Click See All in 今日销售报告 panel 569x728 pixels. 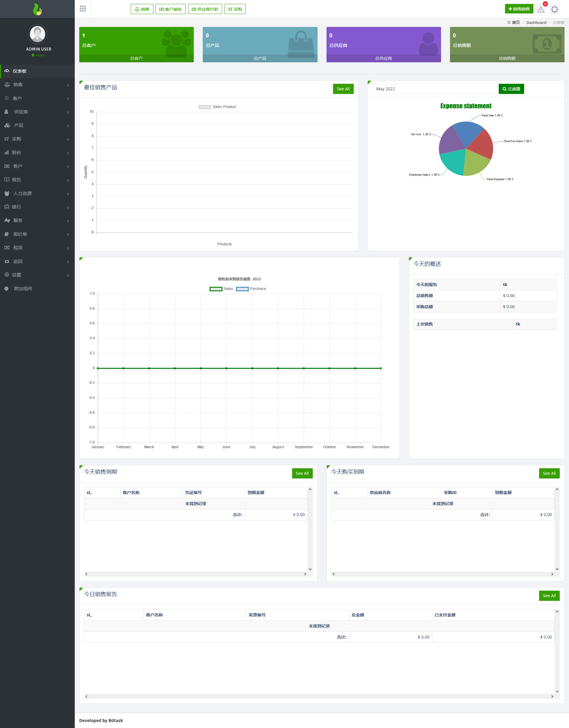(x=549, y=595)
